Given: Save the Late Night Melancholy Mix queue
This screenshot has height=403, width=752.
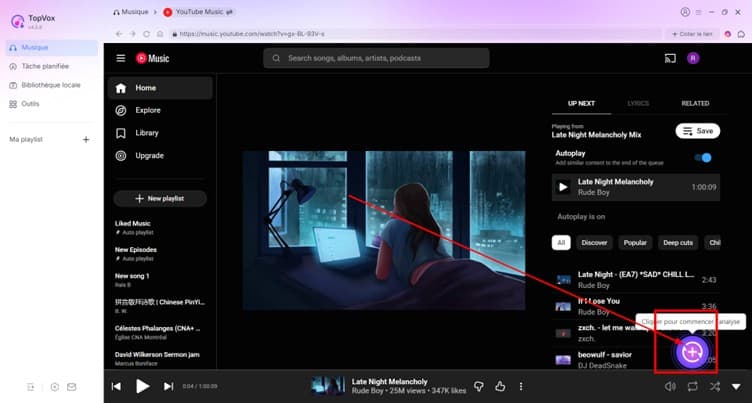Looking at the screenshot, I should tap(698, 131).
